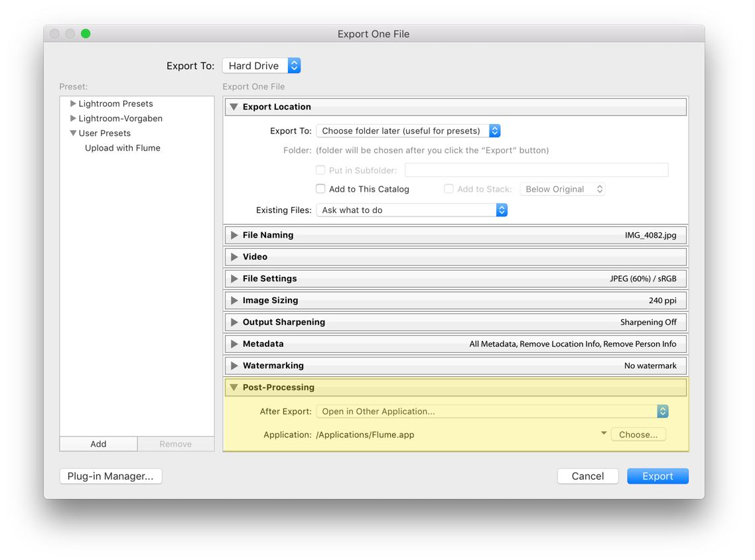Open the Plug-in Manager
The width and height of the screenshot is (755, 560).
(111, 476)
